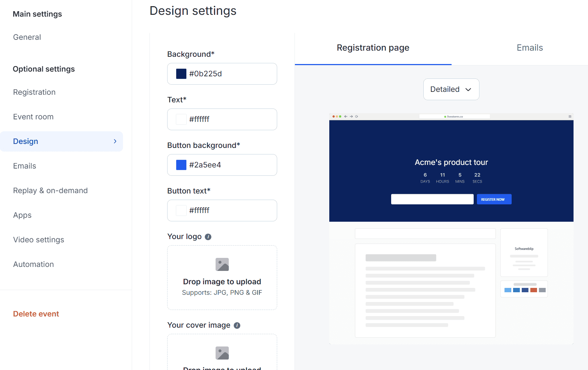
Task: Click the Button text white swatch
Action: point(181,210)
